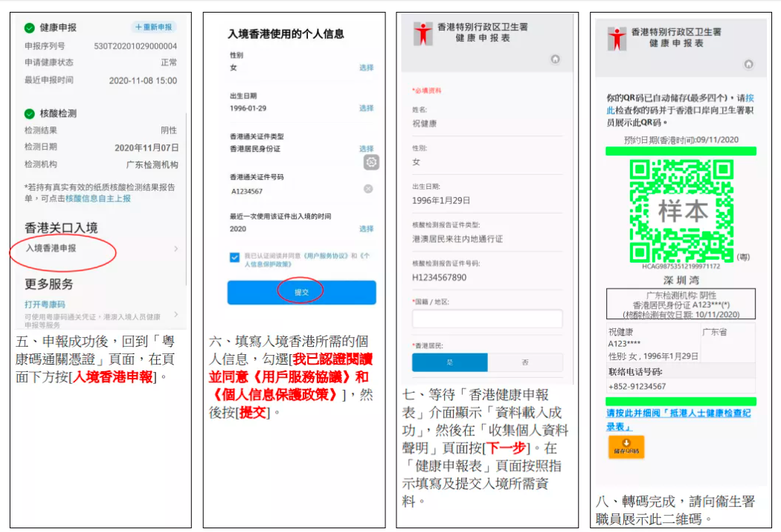This screenshot has width=781, height=532.
Task: Click the 香港居民身份证 type value
Action: (255, 149)
